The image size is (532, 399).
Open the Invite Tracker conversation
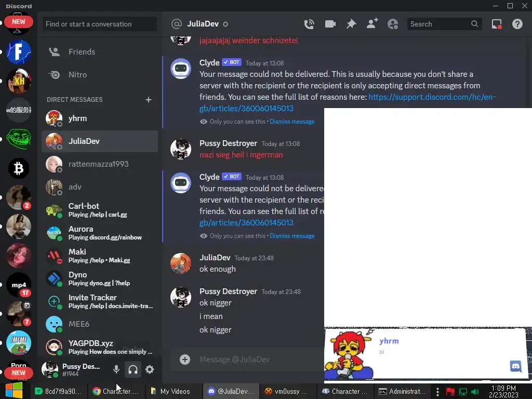coord(99,301)
